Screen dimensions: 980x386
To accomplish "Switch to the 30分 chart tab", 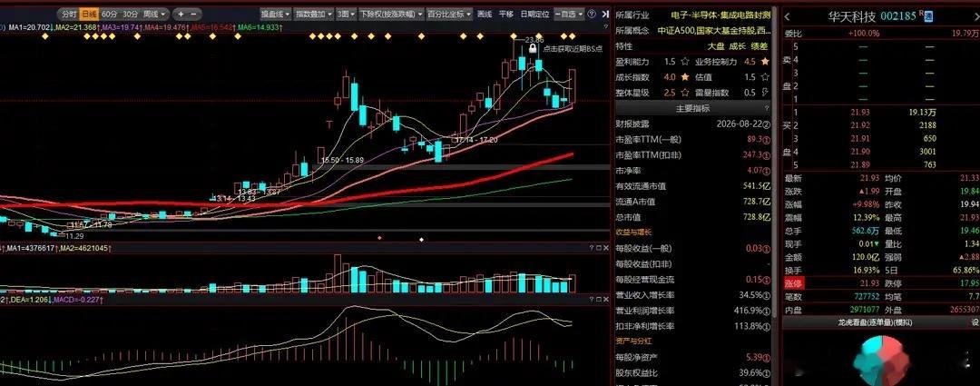I will tap(130, 14).
